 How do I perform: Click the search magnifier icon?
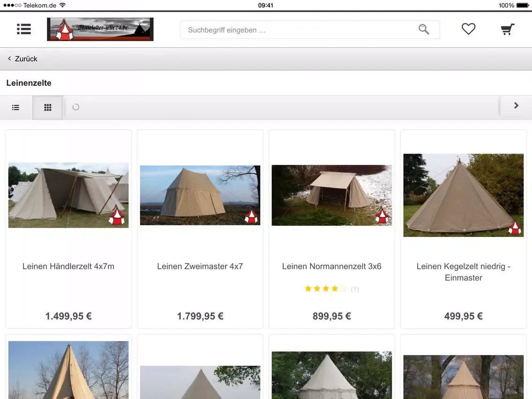424,30
